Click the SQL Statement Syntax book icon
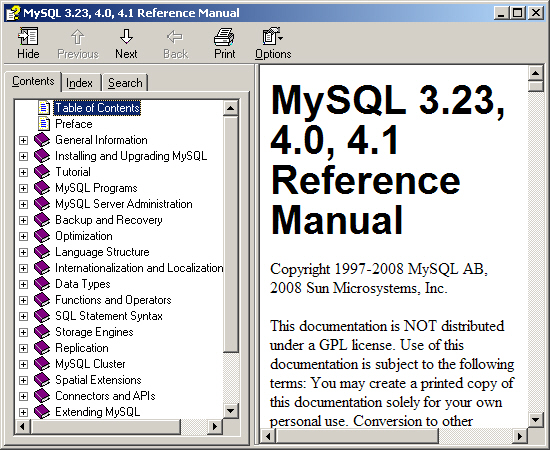 42,316
